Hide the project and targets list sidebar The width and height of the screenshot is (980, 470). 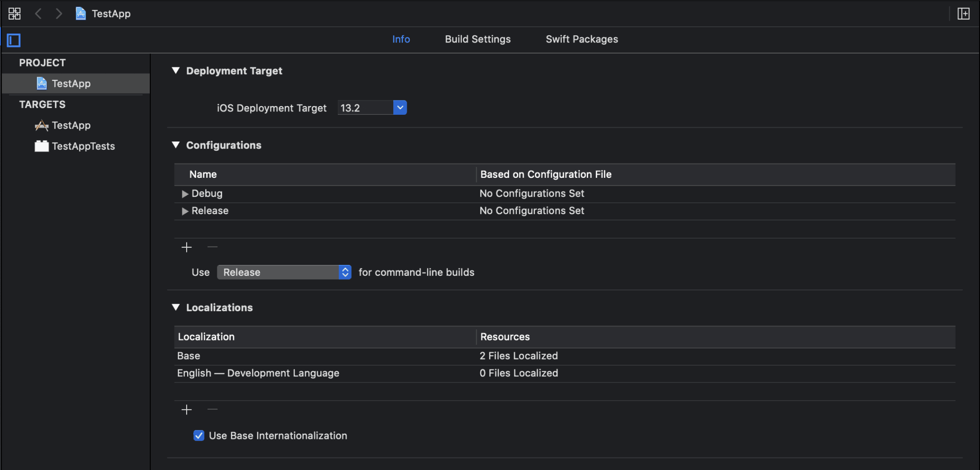click(x=14, y=40)
